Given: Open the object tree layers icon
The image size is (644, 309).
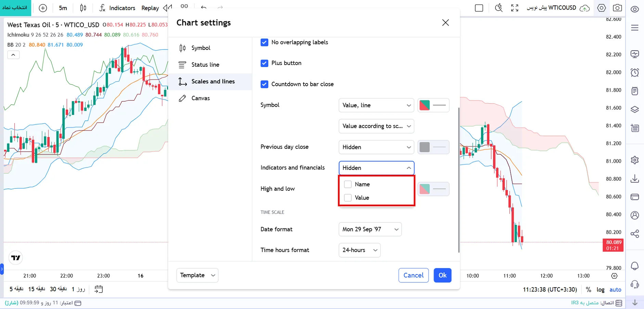Looking at the screenshot, I should click(x=635, y=109).
